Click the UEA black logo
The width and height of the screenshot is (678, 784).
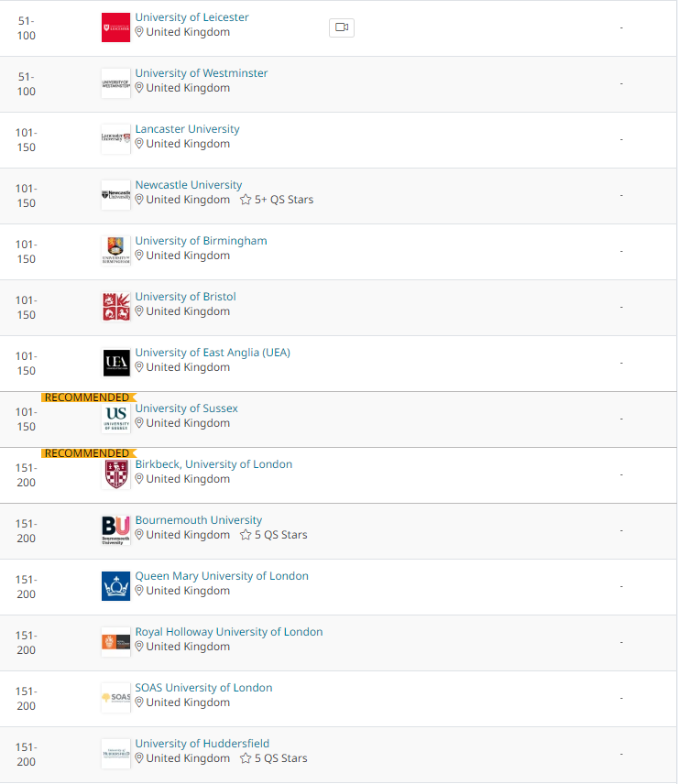[115, 363]
